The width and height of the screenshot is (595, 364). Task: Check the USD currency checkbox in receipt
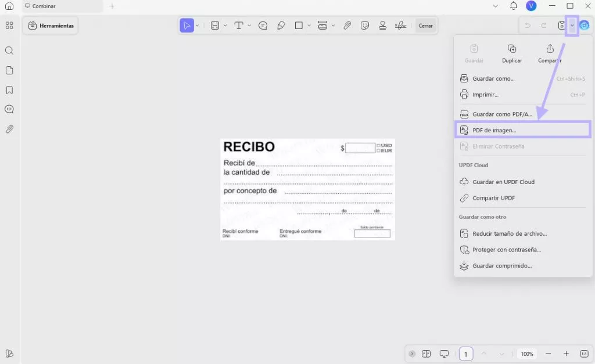(378, 146)
